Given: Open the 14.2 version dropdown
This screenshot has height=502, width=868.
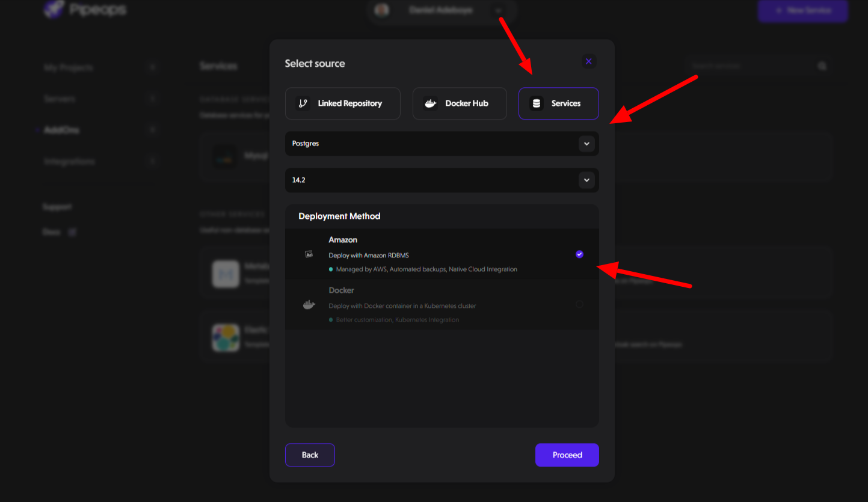Looking at the screenshot, I should (442, 180).
